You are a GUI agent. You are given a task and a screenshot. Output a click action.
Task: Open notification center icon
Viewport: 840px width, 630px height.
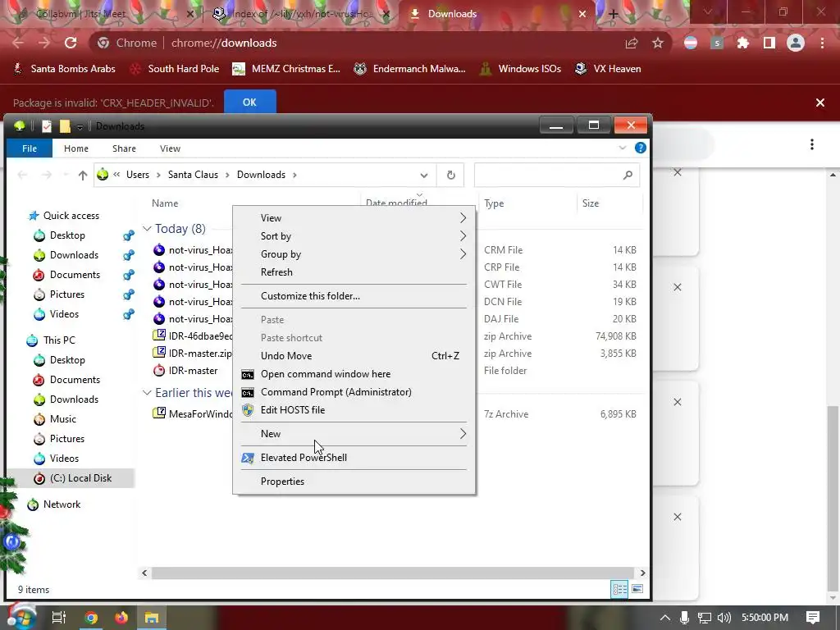coord(813,618)
